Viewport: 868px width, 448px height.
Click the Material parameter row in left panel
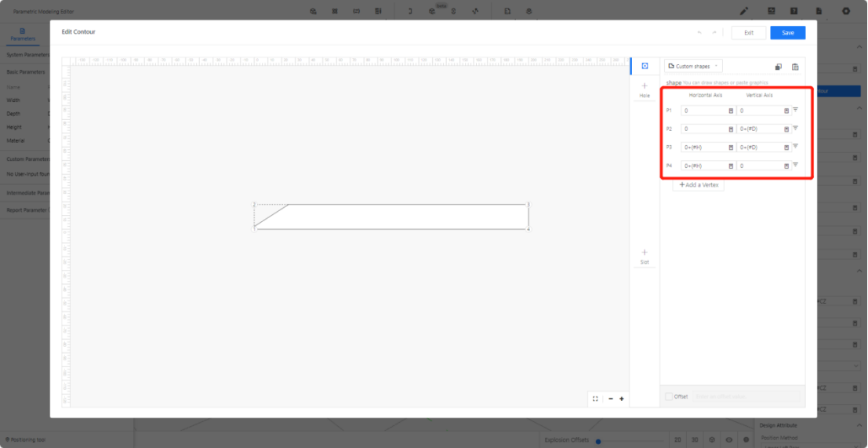click(25, 140)
